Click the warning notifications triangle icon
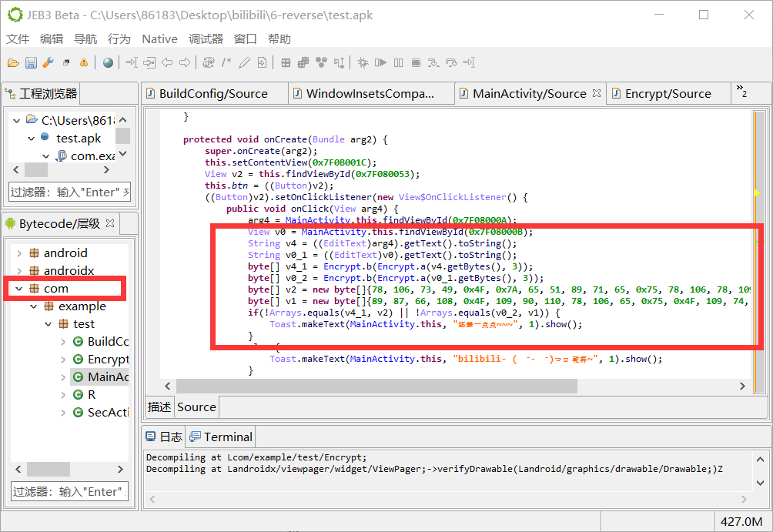Viewport: 773px width, 532px height. click(84, 62)
